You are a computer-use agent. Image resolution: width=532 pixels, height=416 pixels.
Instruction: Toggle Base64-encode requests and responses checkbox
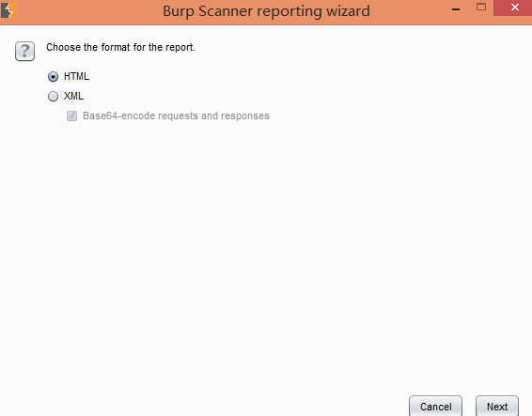coord(72,116)
